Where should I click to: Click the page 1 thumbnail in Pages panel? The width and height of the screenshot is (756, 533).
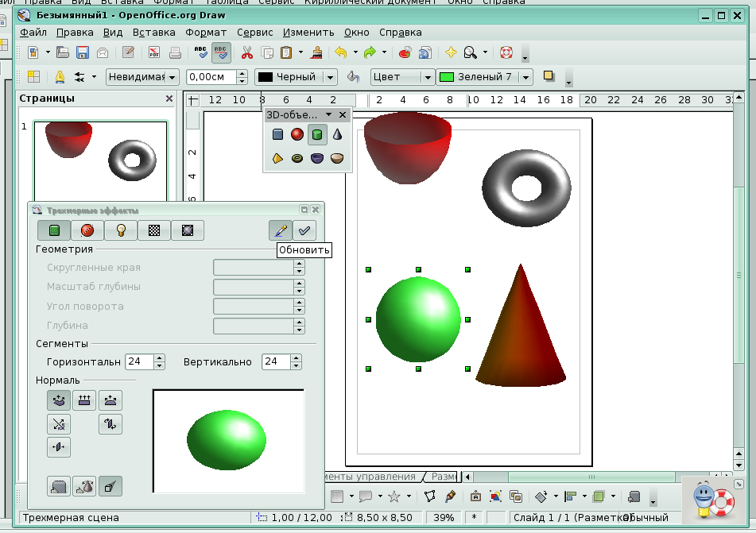click(x=100, y=161)
